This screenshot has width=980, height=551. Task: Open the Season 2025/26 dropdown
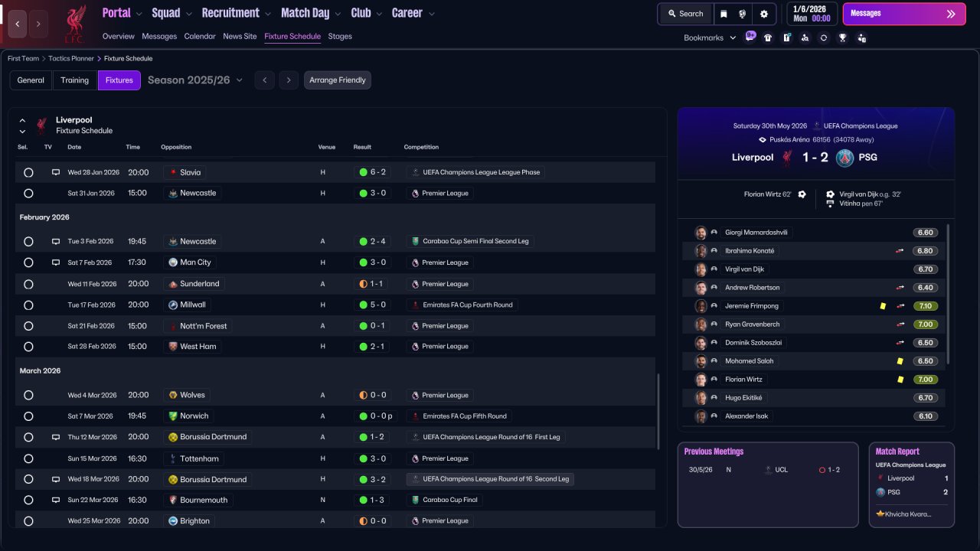point(195,80)
